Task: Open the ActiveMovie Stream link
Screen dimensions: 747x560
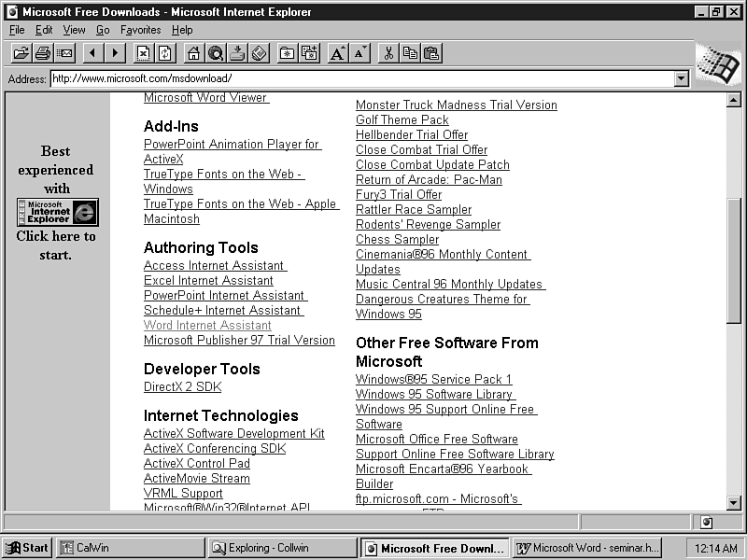Action: coord(197,478)
